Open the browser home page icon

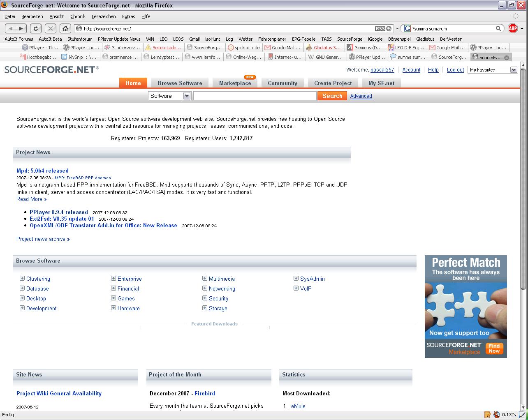(x=65, y=28)
